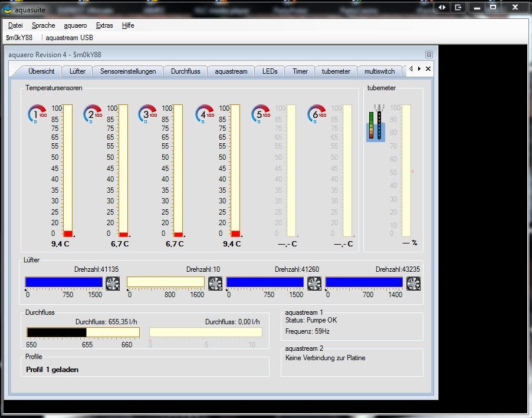Click temperature sensor 6 gauge icon
The height and width of the screenshot is (418, 532).
coord(317,114)
